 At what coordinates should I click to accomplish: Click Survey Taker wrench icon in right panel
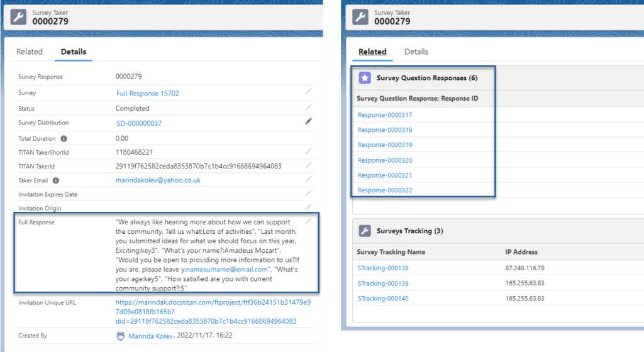point(360,17)
